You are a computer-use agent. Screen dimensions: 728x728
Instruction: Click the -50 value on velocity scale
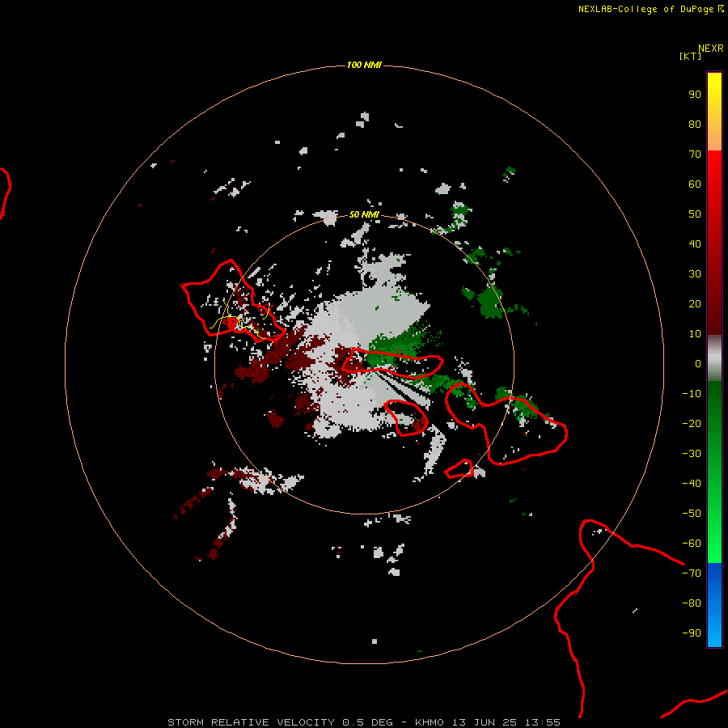[x=692, y=514]
